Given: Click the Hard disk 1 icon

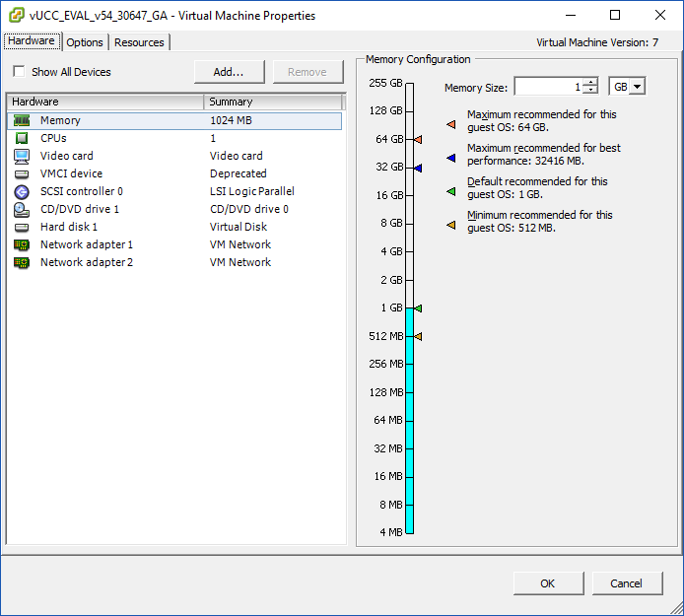Looking at the screenshot, I should click(x=22, y=228).
